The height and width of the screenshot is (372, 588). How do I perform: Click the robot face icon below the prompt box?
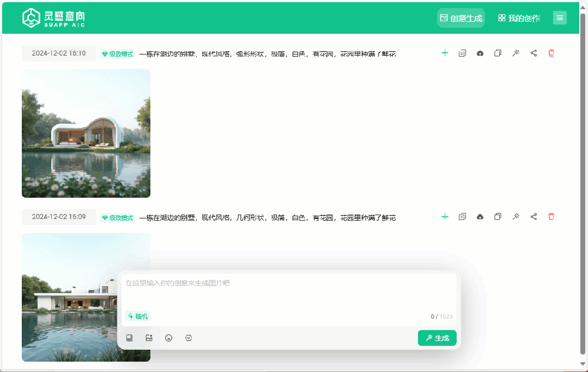pyautogui.click(x=189, y=338)
